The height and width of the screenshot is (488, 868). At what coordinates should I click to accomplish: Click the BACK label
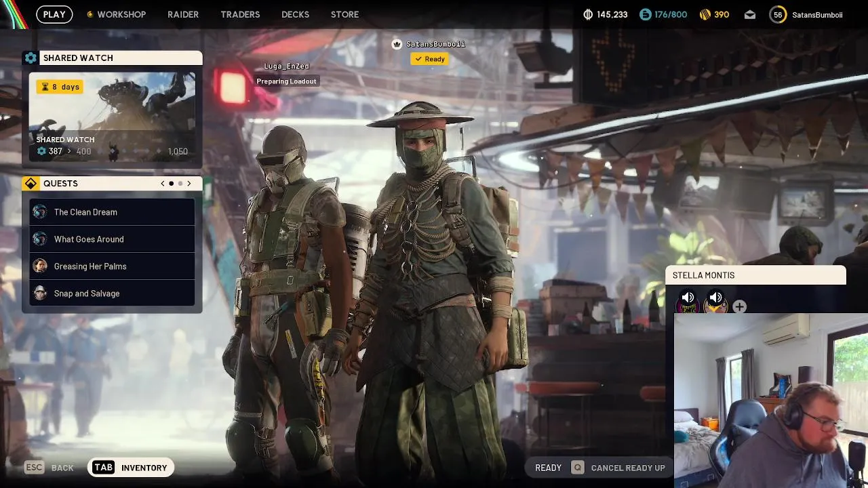coord(62,468)
